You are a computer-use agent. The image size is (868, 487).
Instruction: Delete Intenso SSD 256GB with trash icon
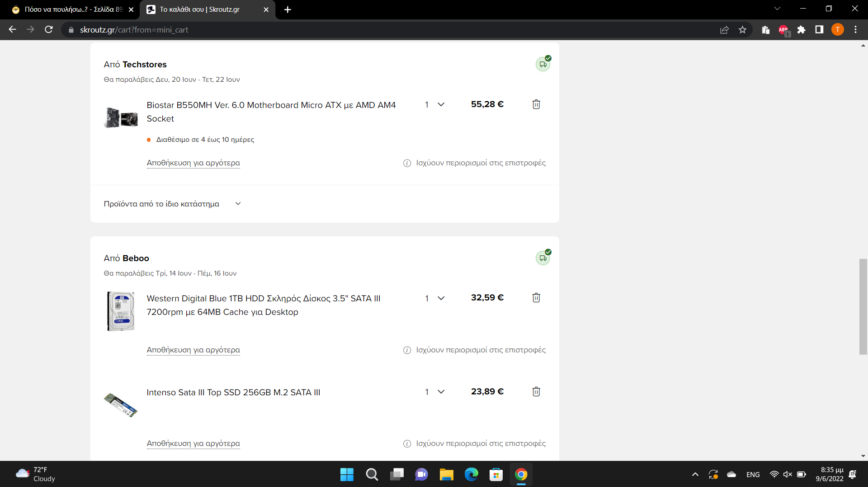tap(536, 392)
